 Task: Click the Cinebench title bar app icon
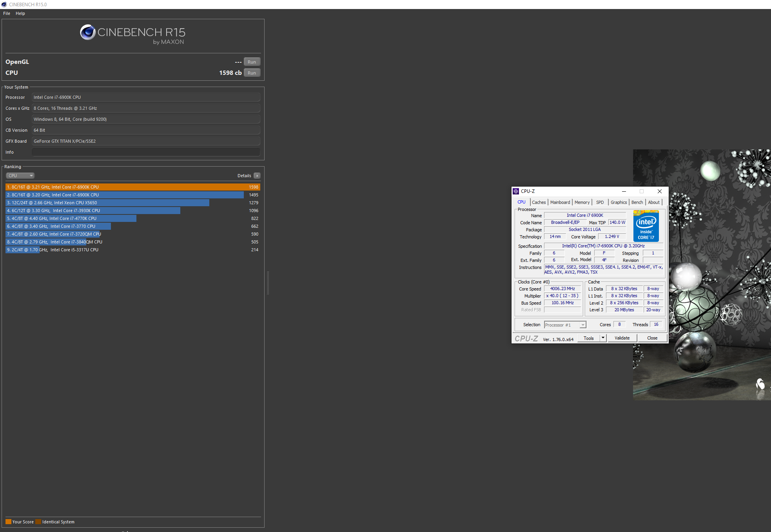4,4
